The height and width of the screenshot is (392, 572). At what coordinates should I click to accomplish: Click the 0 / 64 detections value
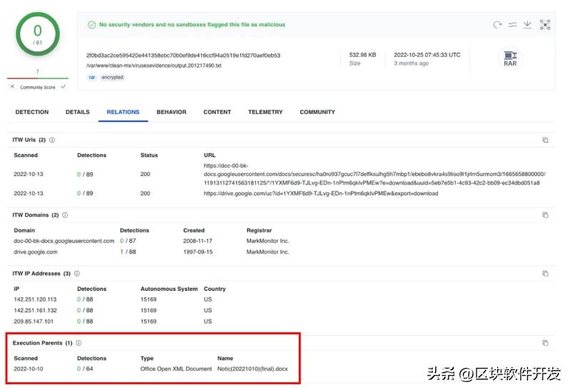pyautogui.click(x=85, y=368)
